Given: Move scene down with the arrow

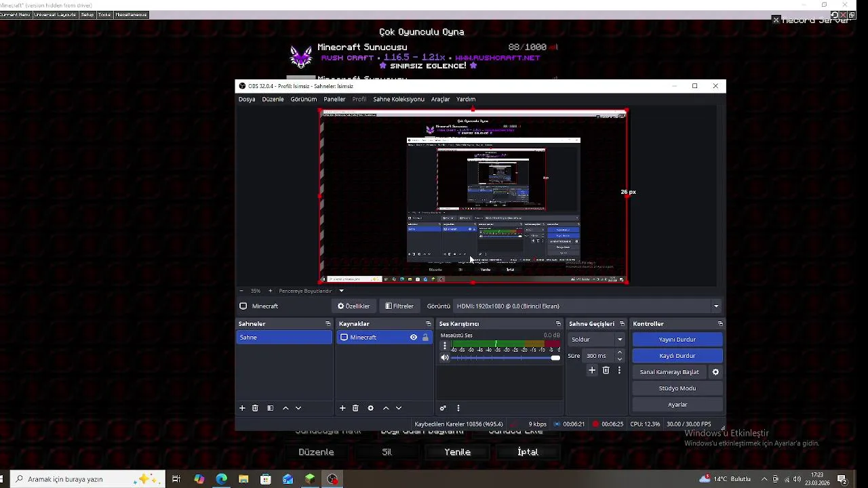Looking at the screenshot, I should [298, 408].
